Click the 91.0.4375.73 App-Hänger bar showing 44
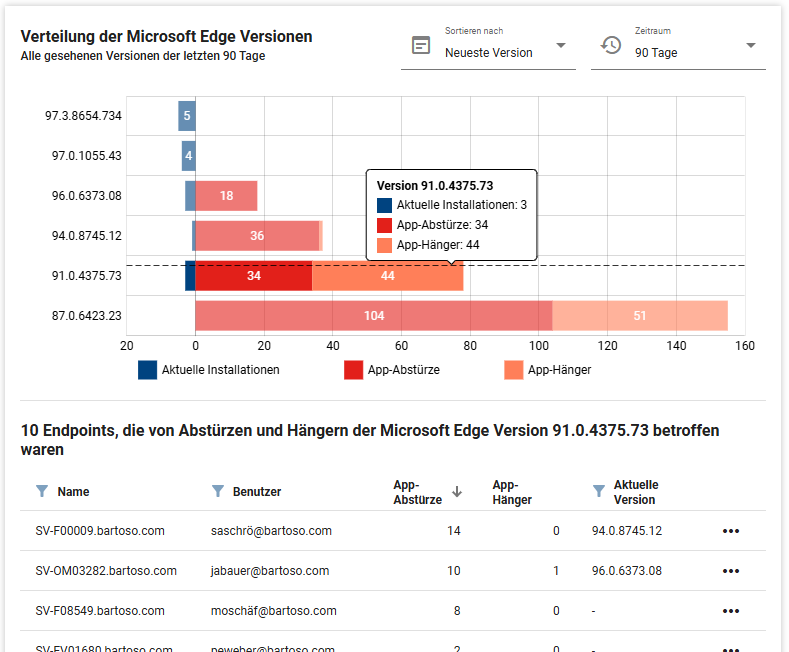This screenshot has height=652, width=789. pos(388,276)
